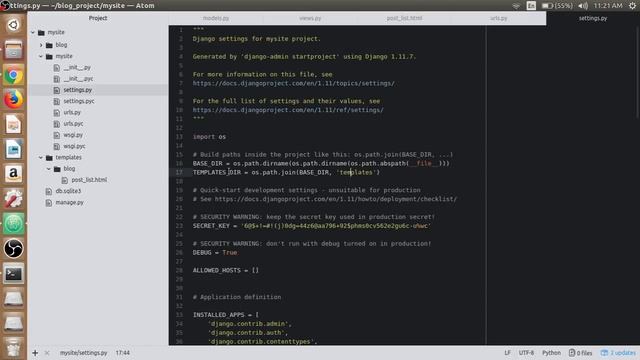Open wsgi.py in the project tree
Viewport: 640px width, 360px height.
click(x=73, y=135)
